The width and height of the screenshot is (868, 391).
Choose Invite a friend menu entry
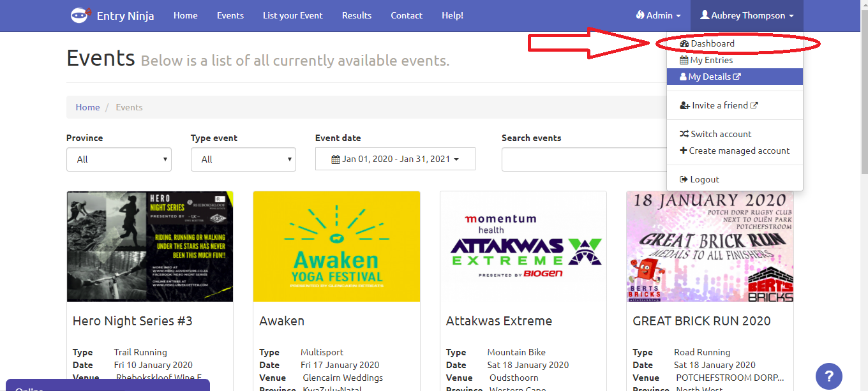pyautogui.click(x=735, y=105)
